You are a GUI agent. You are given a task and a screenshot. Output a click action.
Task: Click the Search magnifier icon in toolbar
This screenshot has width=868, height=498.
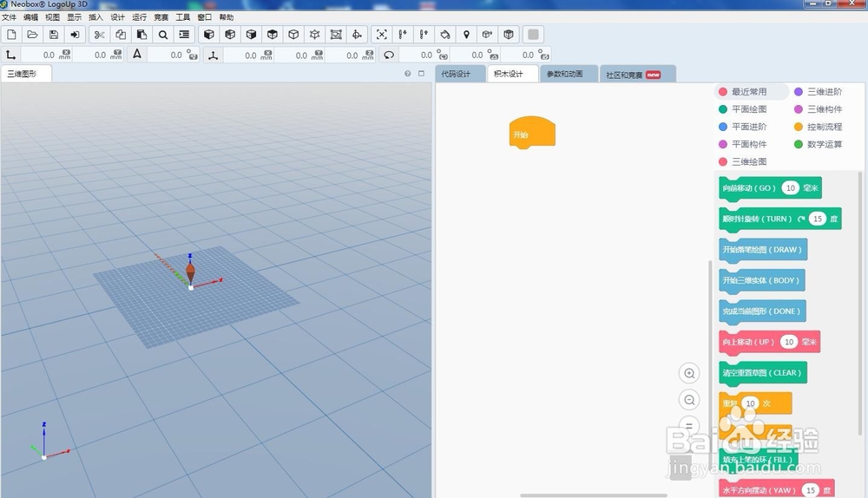[x=163, y=35]
